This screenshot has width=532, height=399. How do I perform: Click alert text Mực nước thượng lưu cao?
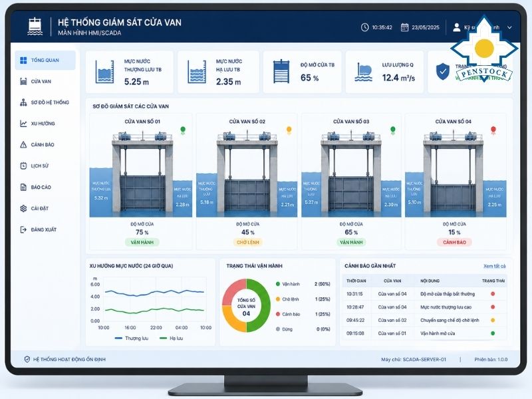[x=446, y=307]
